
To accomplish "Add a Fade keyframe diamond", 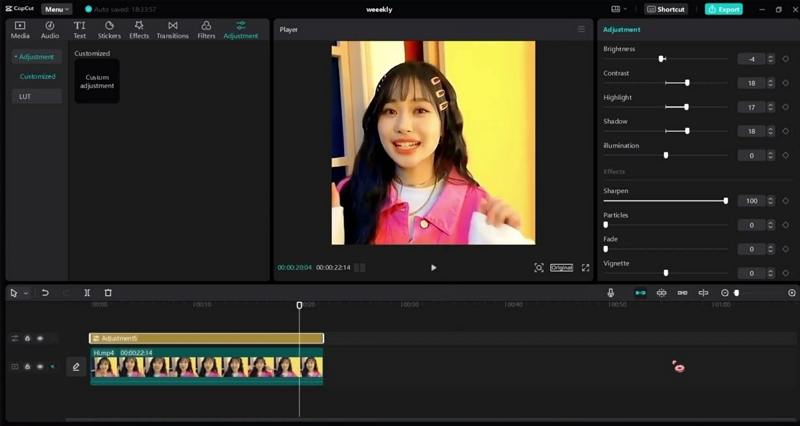I will (786, 249).
